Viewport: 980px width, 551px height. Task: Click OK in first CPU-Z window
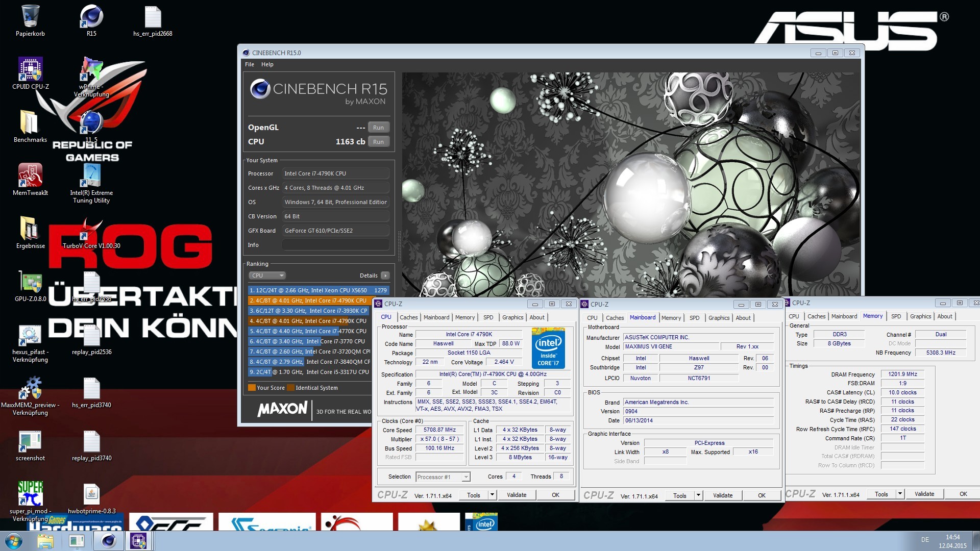556,495
